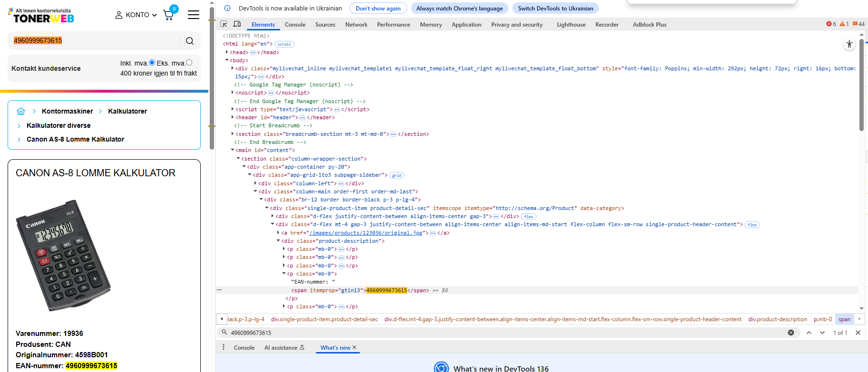Image resolution: width=868 pixels, height=372 pixels.
Task: Switch to the Sources tab
Action: click(325, 25)
